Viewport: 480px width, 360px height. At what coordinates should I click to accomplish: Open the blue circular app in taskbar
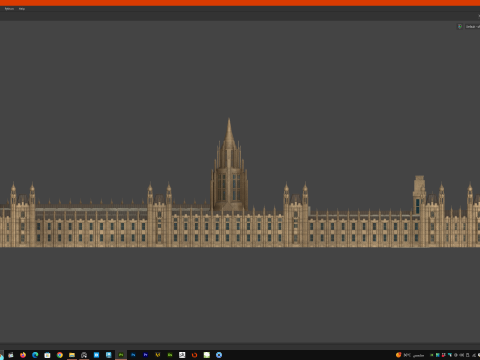219,355
